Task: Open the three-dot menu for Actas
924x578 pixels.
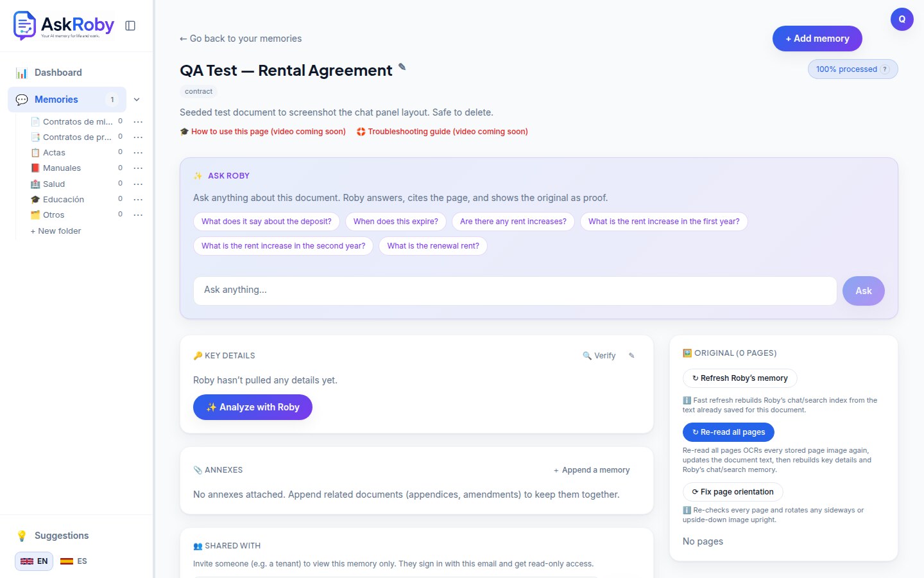Action: point(138,152)
